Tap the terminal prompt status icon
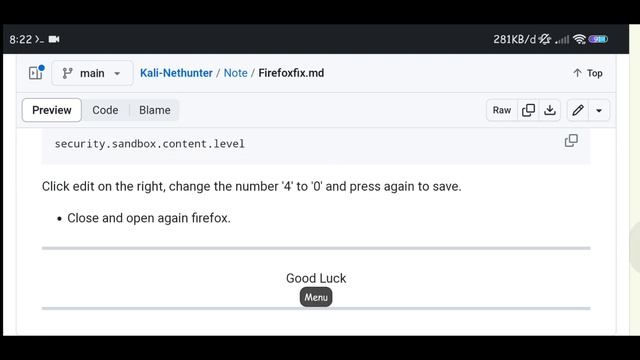Screen dimensions: 640x360 [x=39, y=40]
